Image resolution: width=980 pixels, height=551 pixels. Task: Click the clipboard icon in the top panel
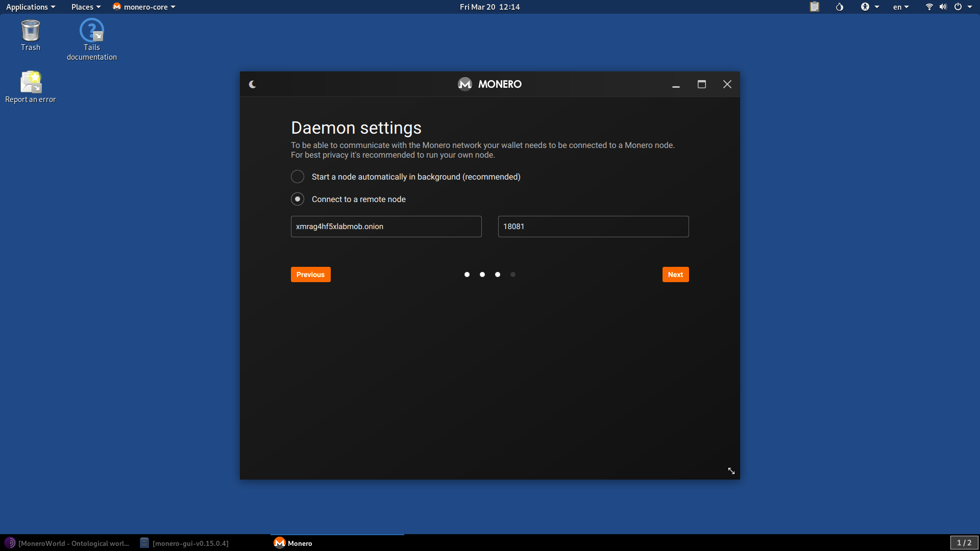[814, 7]
